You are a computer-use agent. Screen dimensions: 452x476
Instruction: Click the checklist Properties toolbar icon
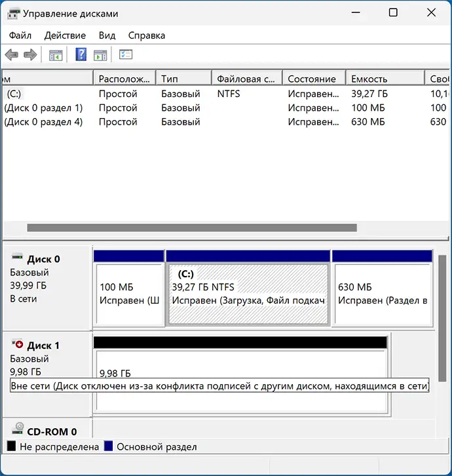(126, 54)
